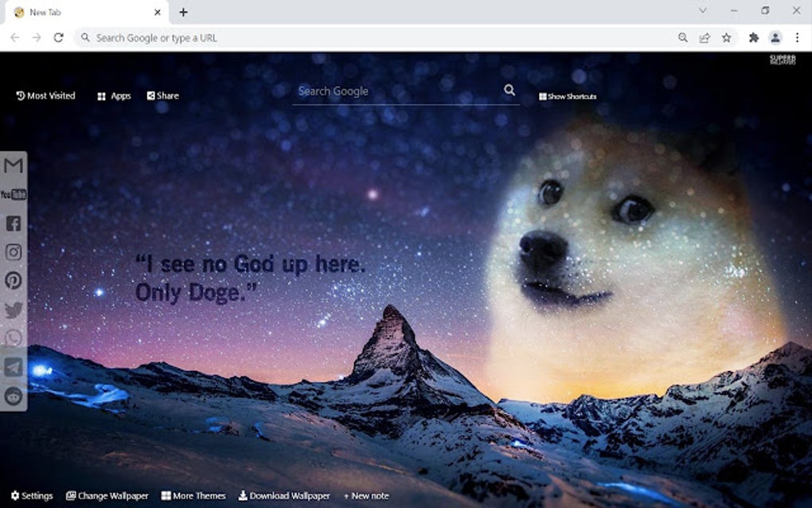Open Instagram from the sidebar
This screenshot has height=508, width=812.
tap(12, 252)
